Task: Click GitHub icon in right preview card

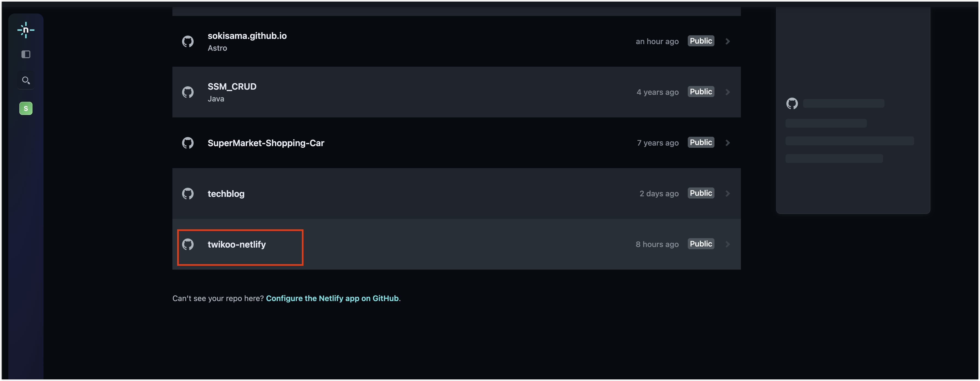Action: pos(792,104)
